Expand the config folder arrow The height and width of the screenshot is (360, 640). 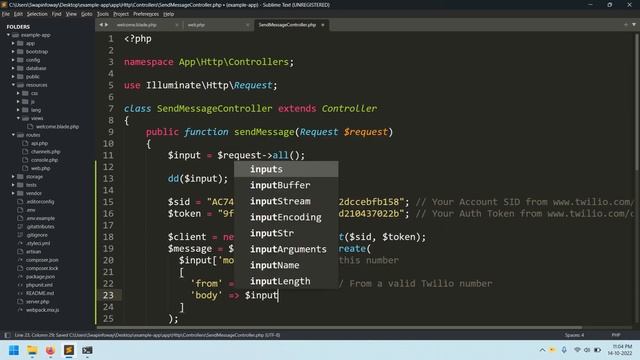pos(13,60)
